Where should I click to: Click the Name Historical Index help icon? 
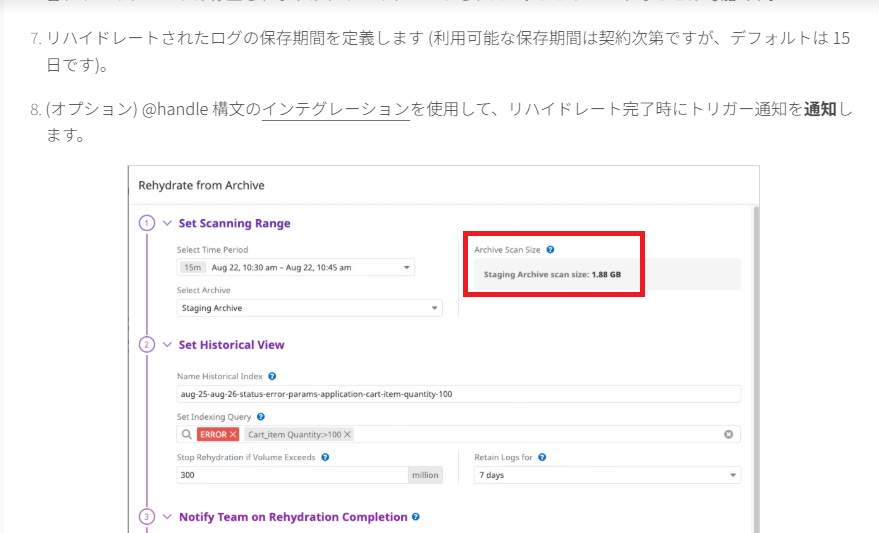[272, 377]
